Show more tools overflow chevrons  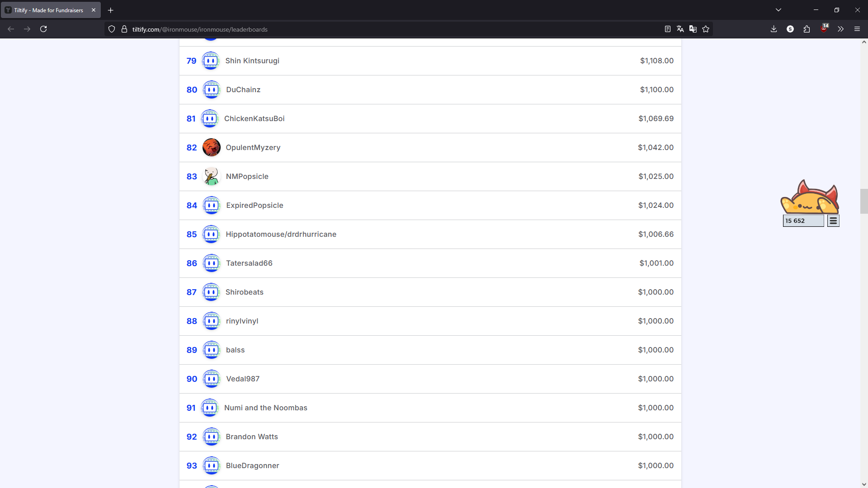pyautogui.click(x=840, y=29)
